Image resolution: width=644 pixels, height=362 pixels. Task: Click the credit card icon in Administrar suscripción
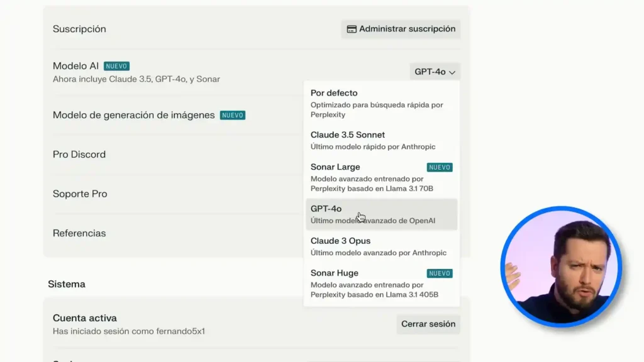(352, 29)
